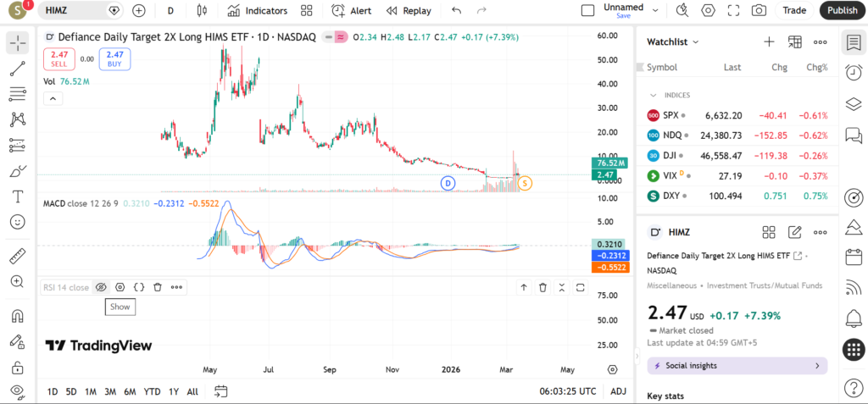Toggle the ADJ adjusted data button
Viewport: 868px width, 404px height.
[x=618, y=391]
